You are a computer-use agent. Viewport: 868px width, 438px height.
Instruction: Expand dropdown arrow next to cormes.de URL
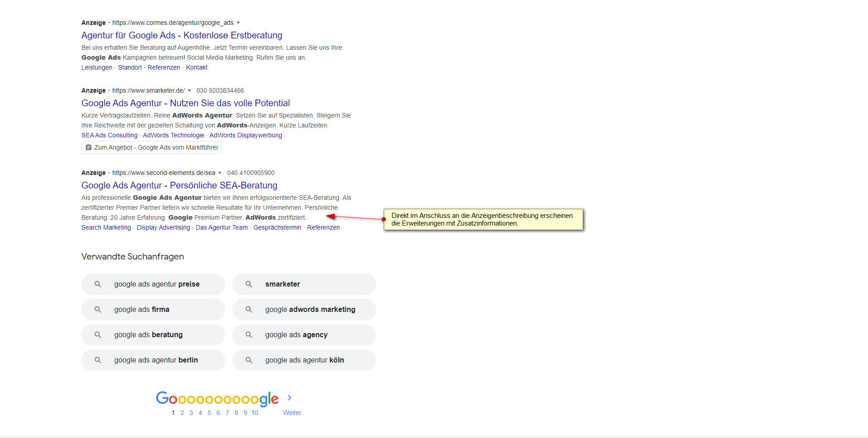(x=238, y=23)
